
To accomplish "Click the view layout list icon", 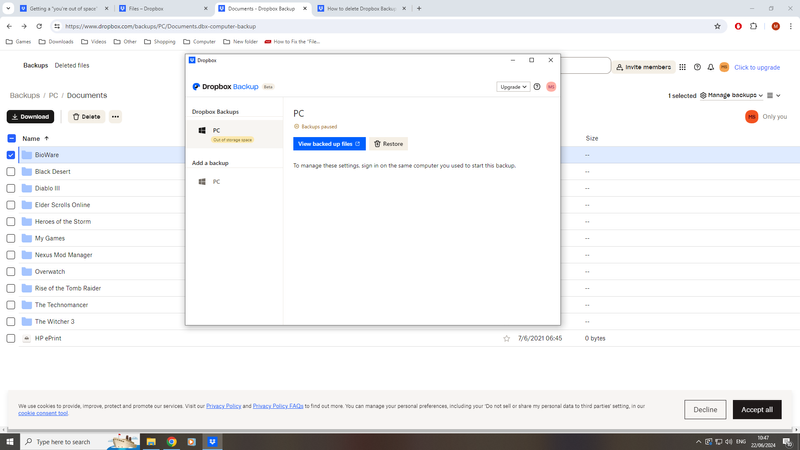I will pos(770,95).
